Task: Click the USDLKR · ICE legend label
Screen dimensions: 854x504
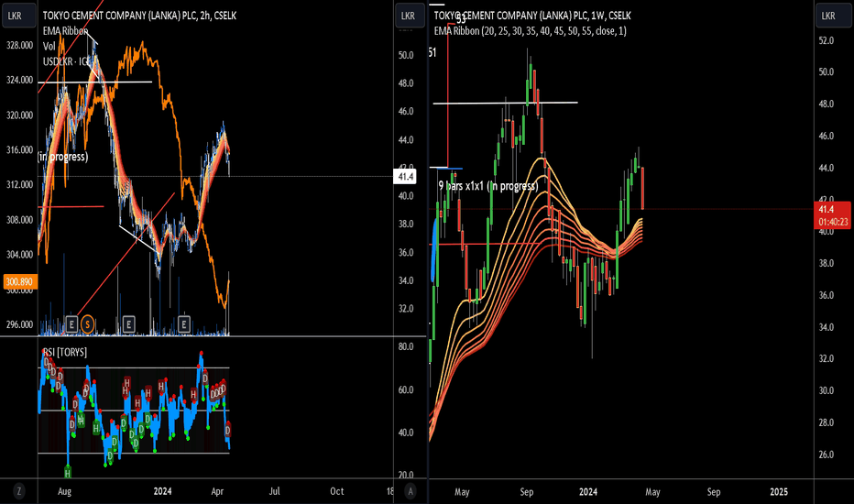Action: tap(66, 61)
